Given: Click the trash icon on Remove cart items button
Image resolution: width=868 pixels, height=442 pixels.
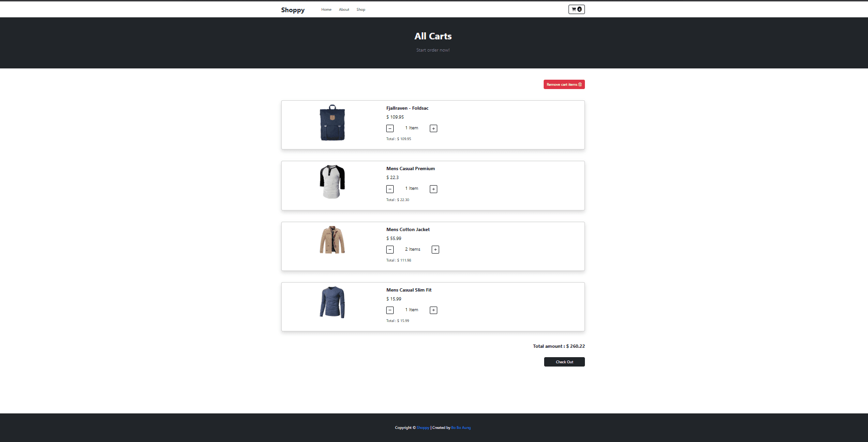Looking at the screenshot, I should (x=580, y=84).
